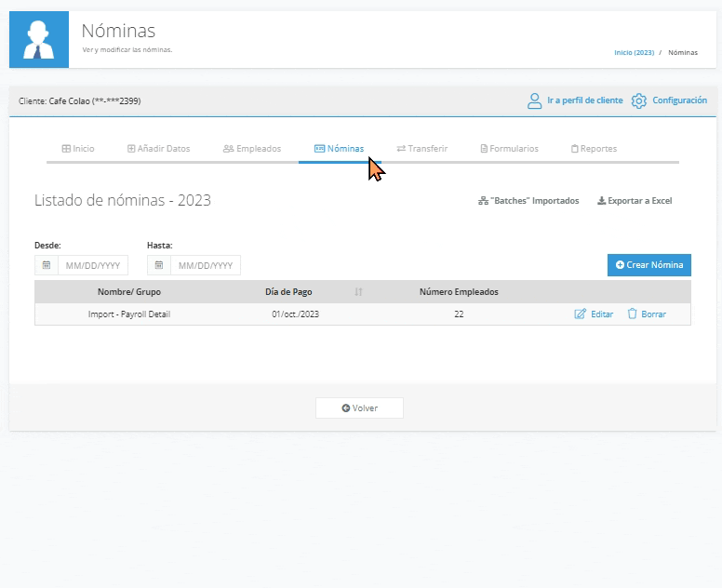The height and width of the screenshot is (588, 722).
Task: Click the calendar icon for Desde date
Action: coord(47,265)
